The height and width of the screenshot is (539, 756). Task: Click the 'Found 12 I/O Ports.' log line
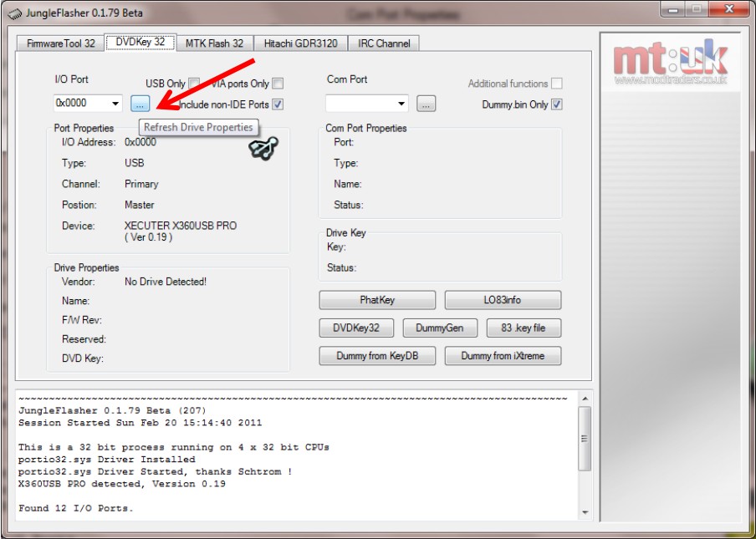[76, 508]
